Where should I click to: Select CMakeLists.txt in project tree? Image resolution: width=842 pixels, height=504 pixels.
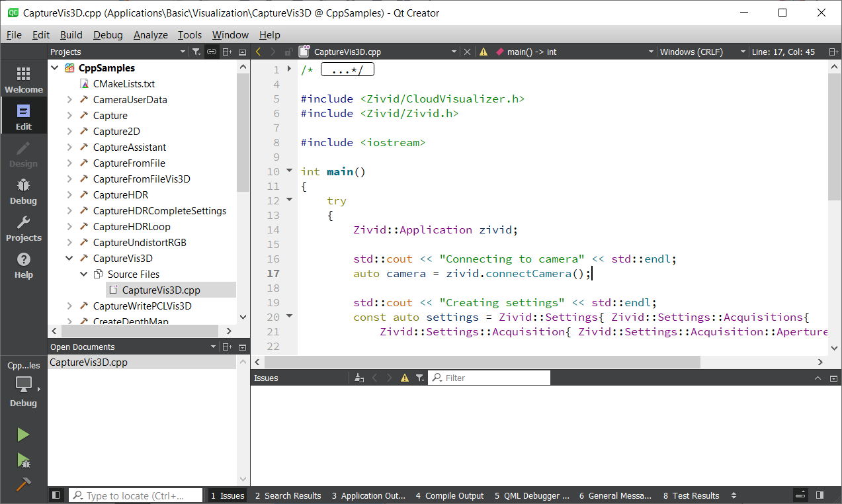[x=124, y=84]
